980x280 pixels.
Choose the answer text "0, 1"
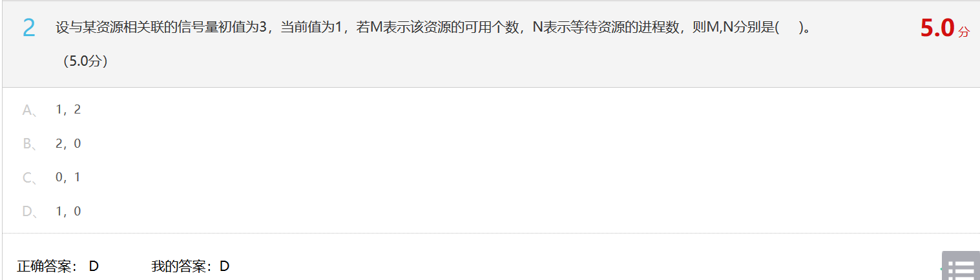tap(68, 177)
